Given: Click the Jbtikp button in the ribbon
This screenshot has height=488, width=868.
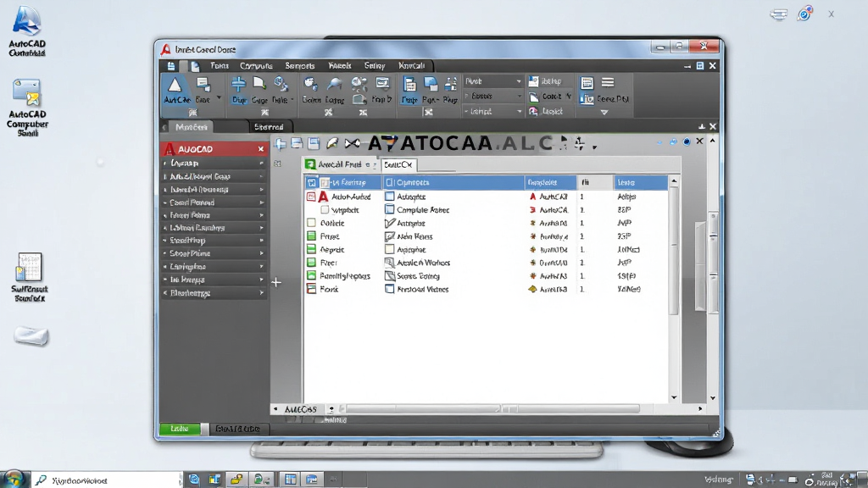Looking at the screenshot, I should tap(545, 81).
